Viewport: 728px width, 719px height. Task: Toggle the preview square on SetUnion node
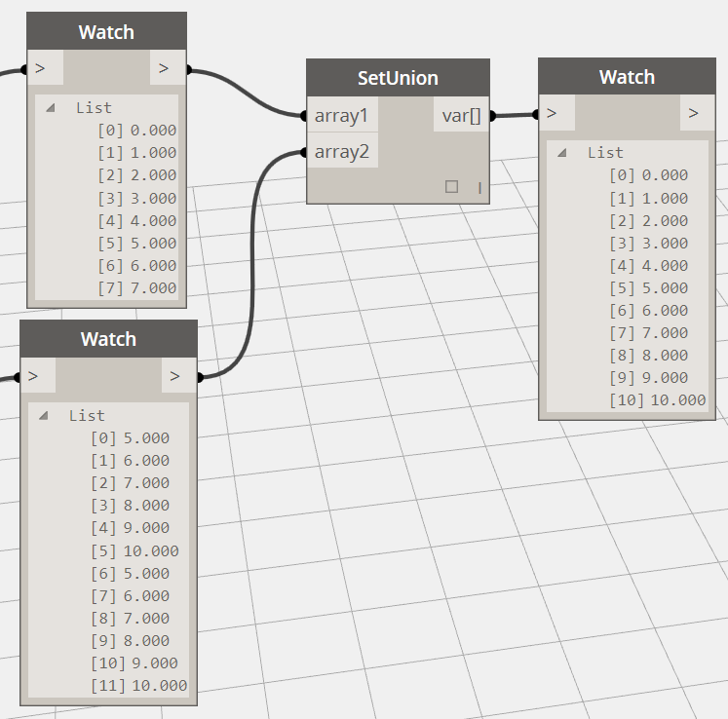click(x=452, y=187)
